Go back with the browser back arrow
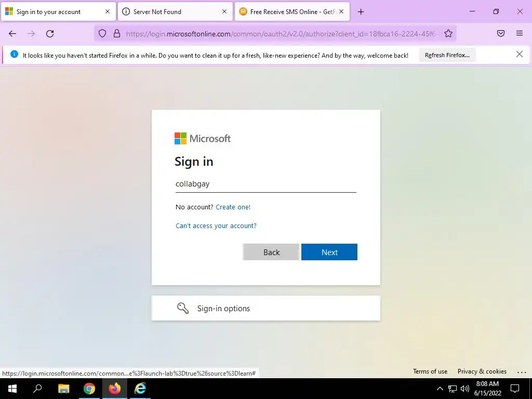 tap(12, 33)
